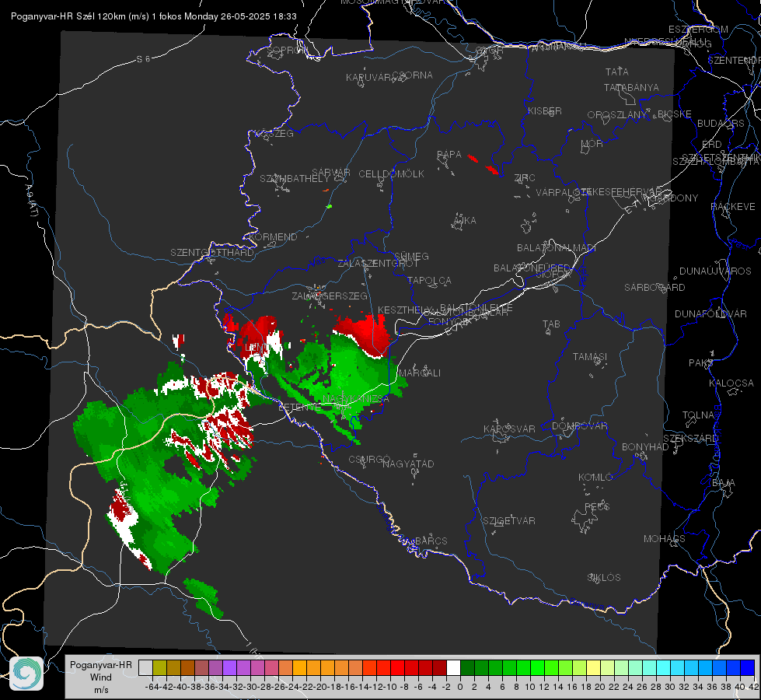Image resolution: width=761 pixels, height=700 pixels.
Task: Click the KORMEND city label
Action: coord(272,237)
